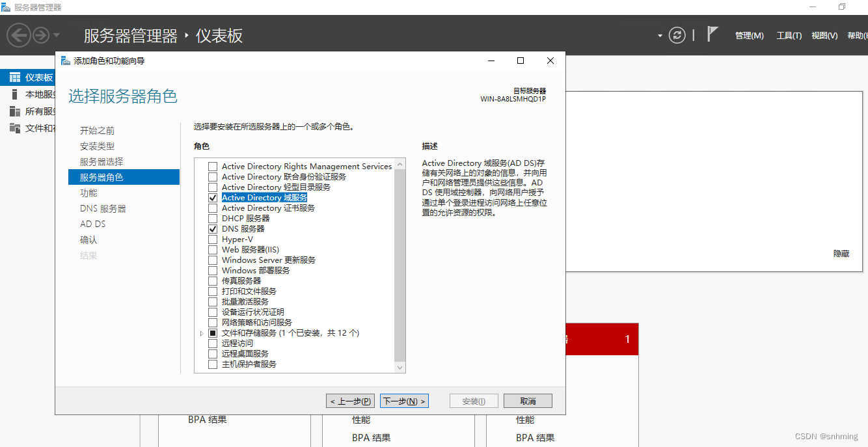Toggle the 文件和存储服务 checkbox
868x447 pixels.
click(x=213, y=333)
